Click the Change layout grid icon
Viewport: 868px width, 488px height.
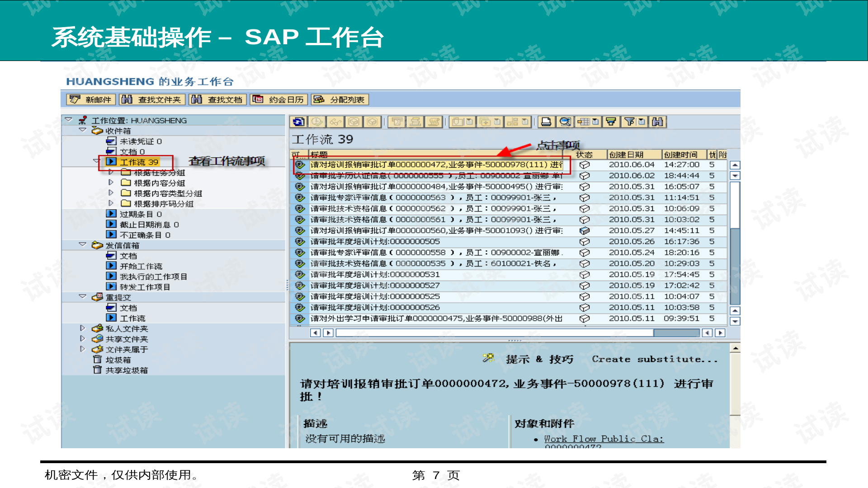coord(584,122)
